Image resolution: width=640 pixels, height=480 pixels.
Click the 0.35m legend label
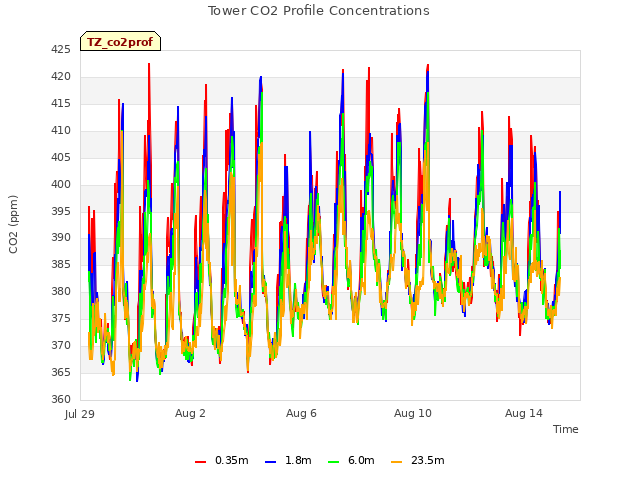click(x=231, y=460)
